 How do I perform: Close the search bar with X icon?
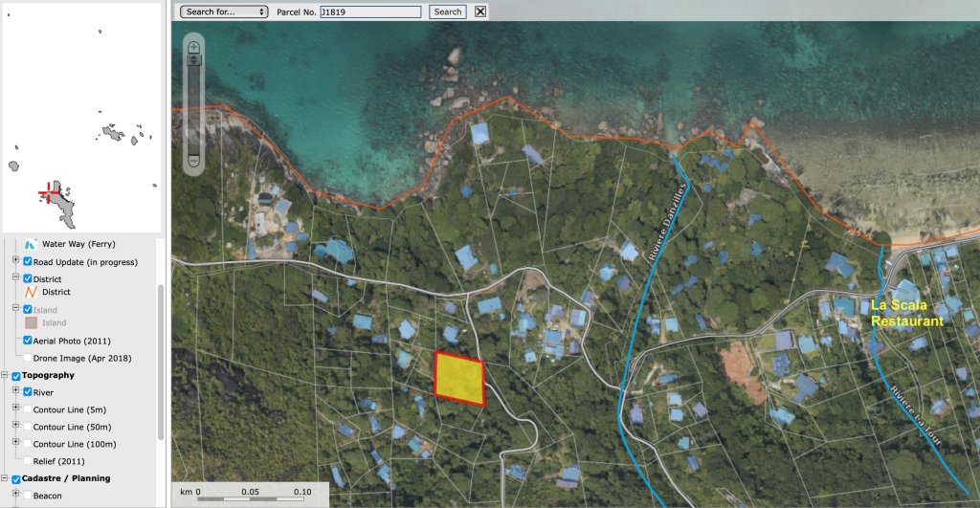point(480,11)
